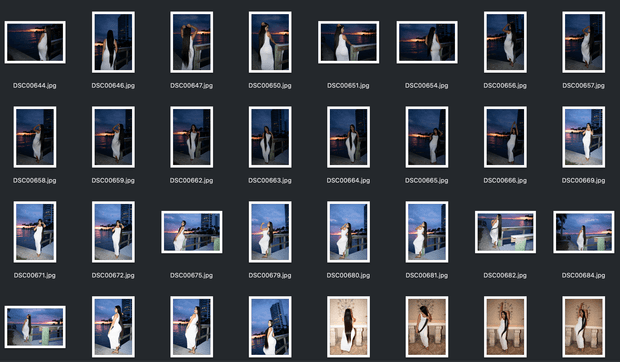Pick the DSC00663.jpg thumbnail
The width and height of the screenshot is (620, 362).
tap(270, 137)
